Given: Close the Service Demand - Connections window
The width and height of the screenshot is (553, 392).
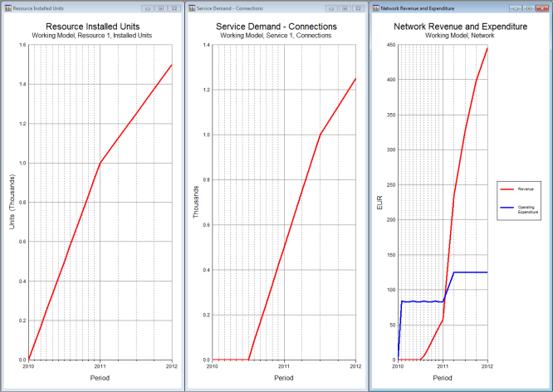Looking at the screenshot, I should pos(358,7).
